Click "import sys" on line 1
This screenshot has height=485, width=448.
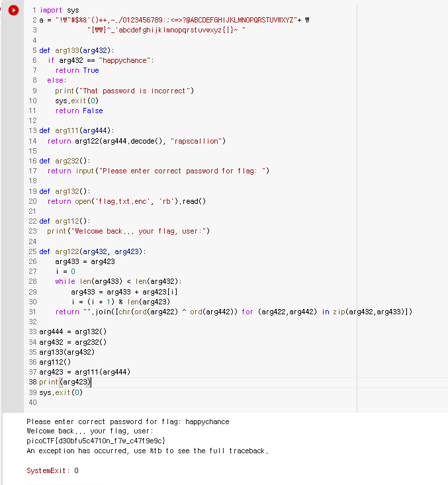click(60, 10)
